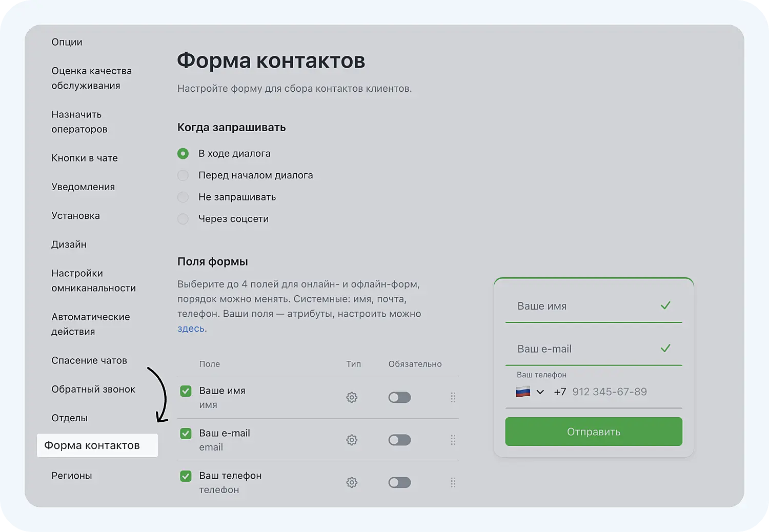Open settings gear for the «Ваше имя» field
The height and width of the screenshot is (532, 769).
point(352,397)
